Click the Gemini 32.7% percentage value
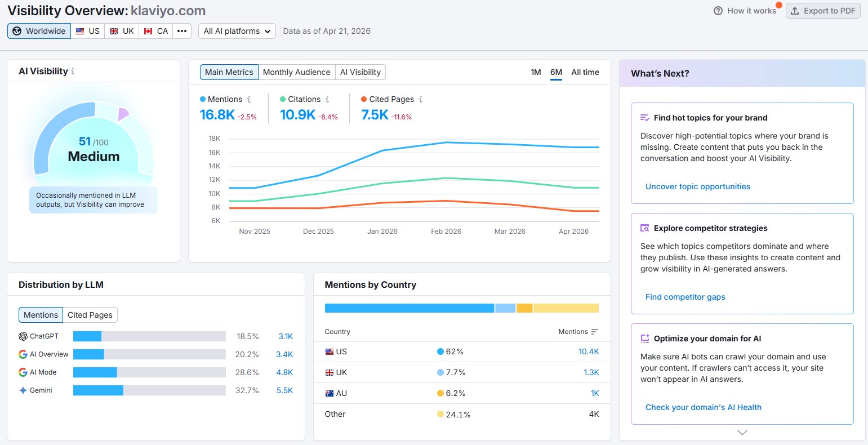The height and width of the screenshot is (445, 868). coord(248,390)
